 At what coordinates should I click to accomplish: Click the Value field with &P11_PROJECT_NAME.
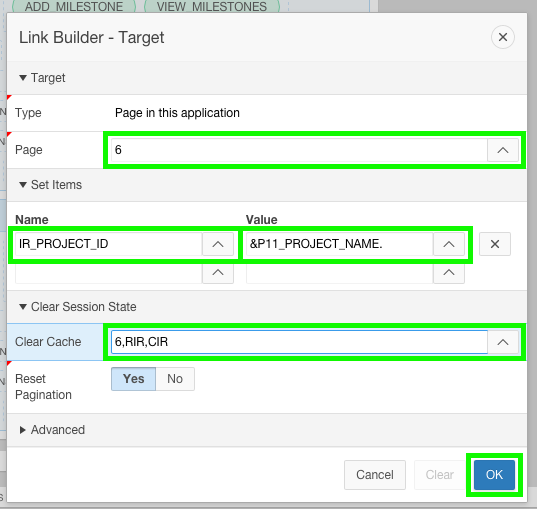pos(340,244)
